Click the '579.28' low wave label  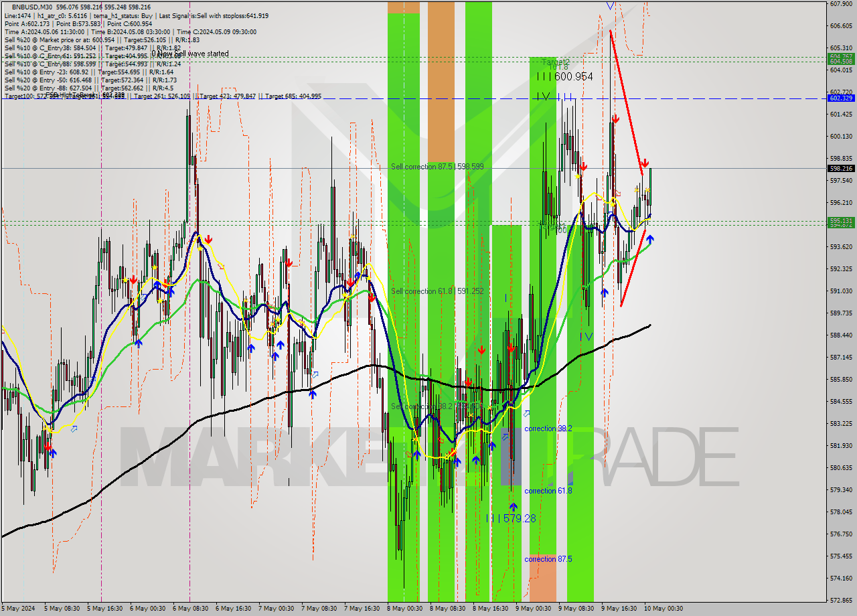tap(520, 518)
